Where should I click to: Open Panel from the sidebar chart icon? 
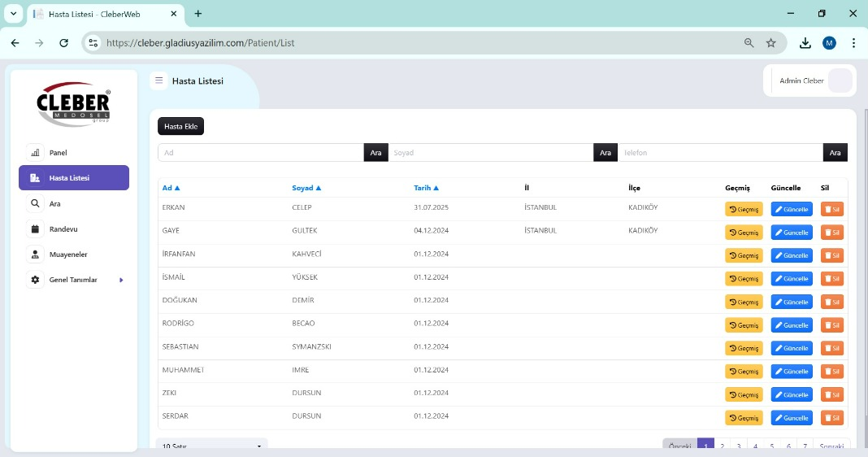click(35, 152)
